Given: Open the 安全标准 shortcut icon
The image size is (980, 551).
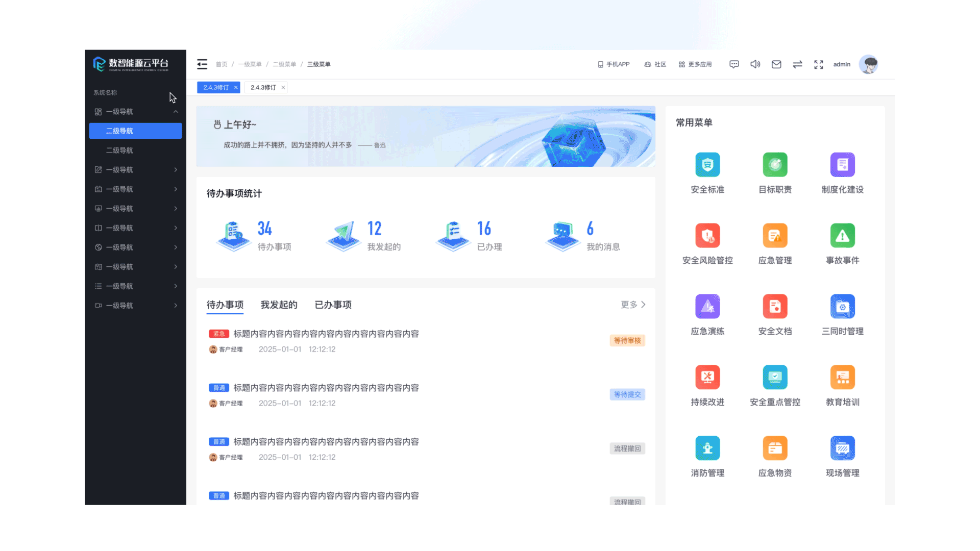Looking at the screenshot, I should [x=707, y=165].
